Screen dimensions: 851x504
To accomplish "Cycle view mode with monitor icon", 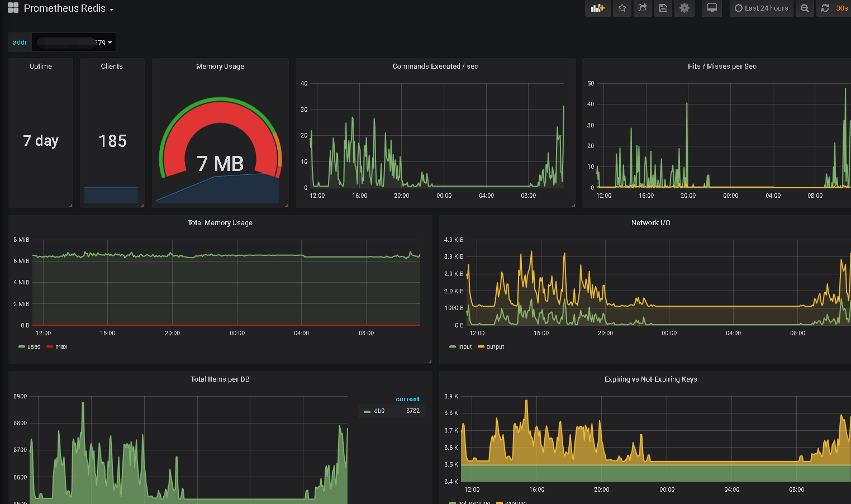I will coord(712,8).
